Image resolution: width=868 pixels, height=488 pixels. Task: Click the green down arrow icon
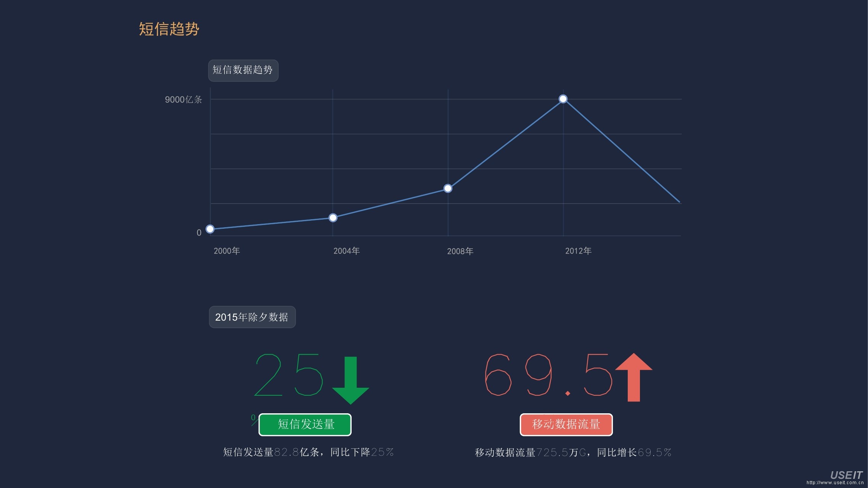[350, 380]
